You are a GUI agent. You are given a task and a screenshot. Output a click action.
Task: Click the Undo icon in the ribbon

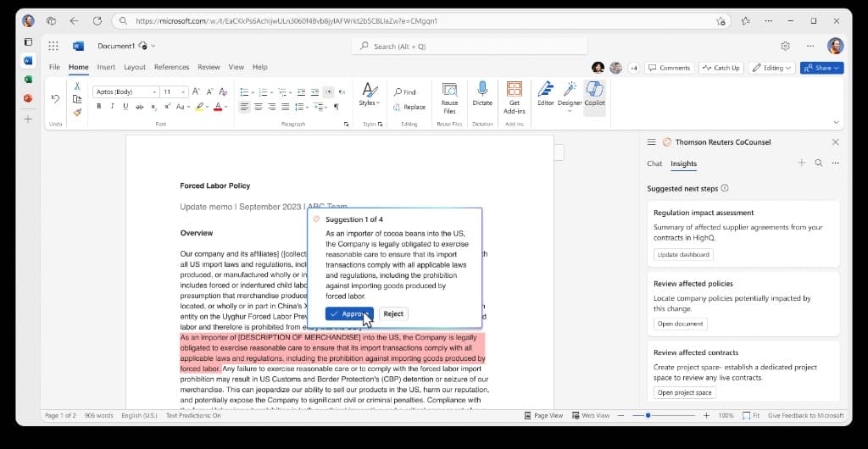[x=55, y=98]
